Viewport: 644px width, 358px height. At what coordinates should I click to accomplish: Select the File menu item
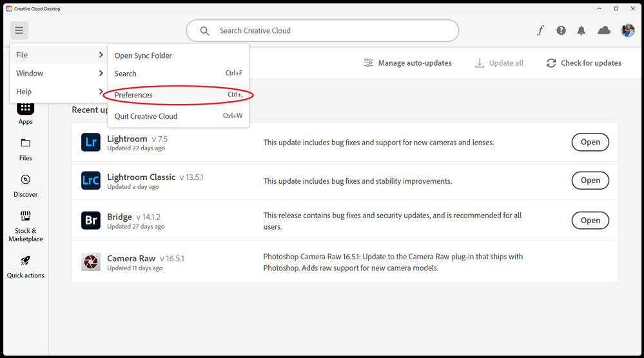[x=59, y=55]
